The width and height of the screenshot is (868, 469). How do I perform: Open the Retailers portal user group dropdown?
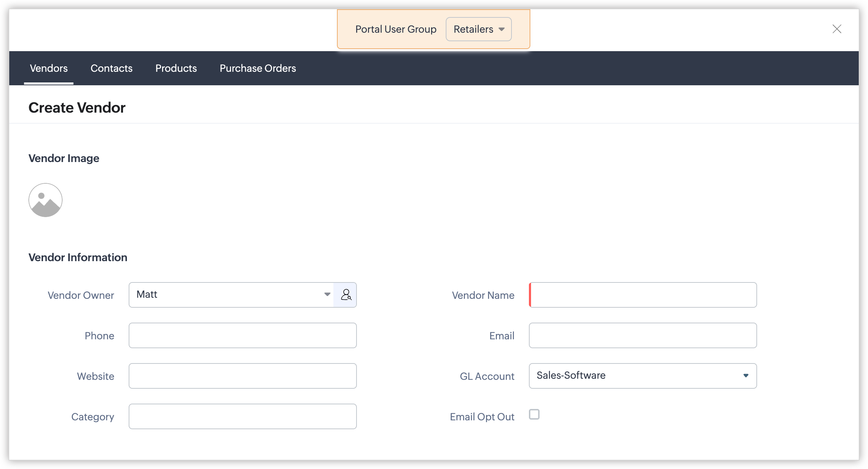(478, 29)
